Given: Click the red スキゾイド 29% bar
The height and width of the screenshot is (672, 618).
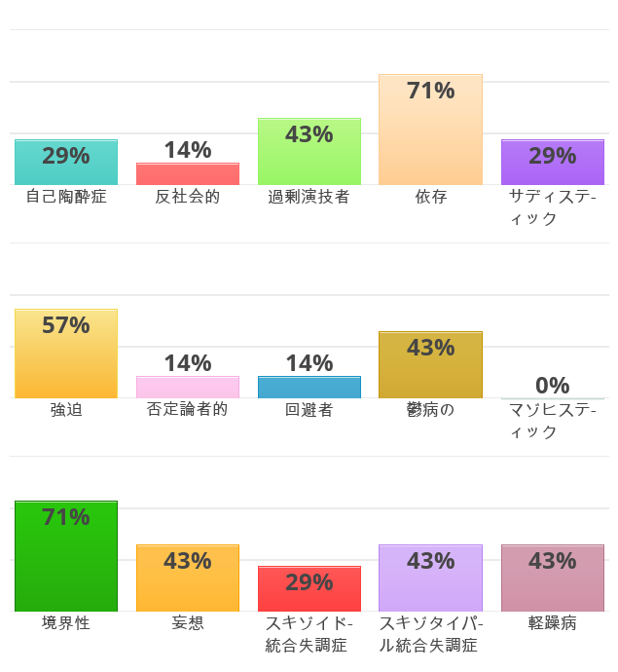Looking at the screenshot, I should 309,589.
